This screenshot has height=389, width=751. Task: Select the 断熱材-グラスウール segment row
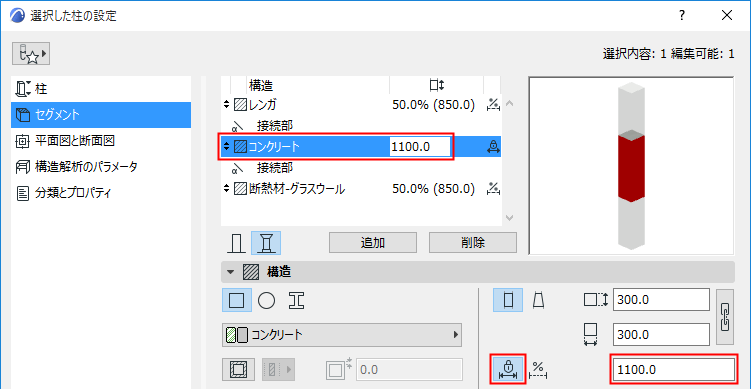(362, 189)
